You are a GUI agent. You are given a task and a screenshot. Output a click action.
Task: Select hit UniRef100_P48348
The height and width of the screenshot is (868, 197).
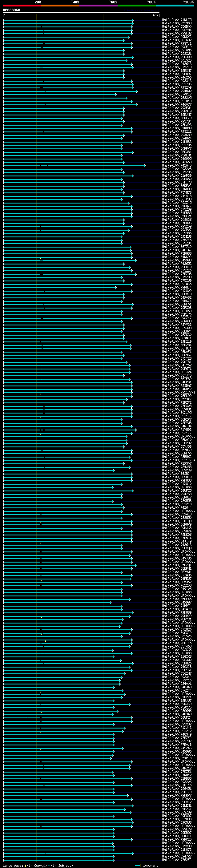(177, 687)
